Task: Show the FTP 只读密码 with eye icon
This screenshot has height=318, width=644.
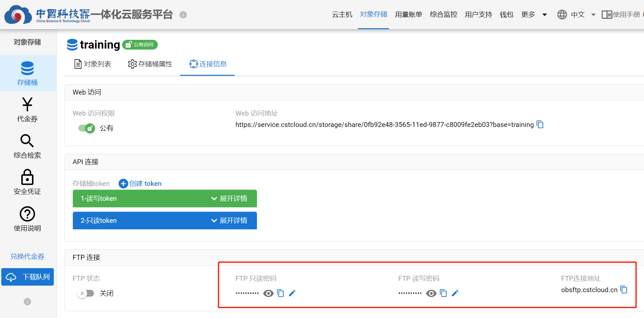Action: point(269,293)
